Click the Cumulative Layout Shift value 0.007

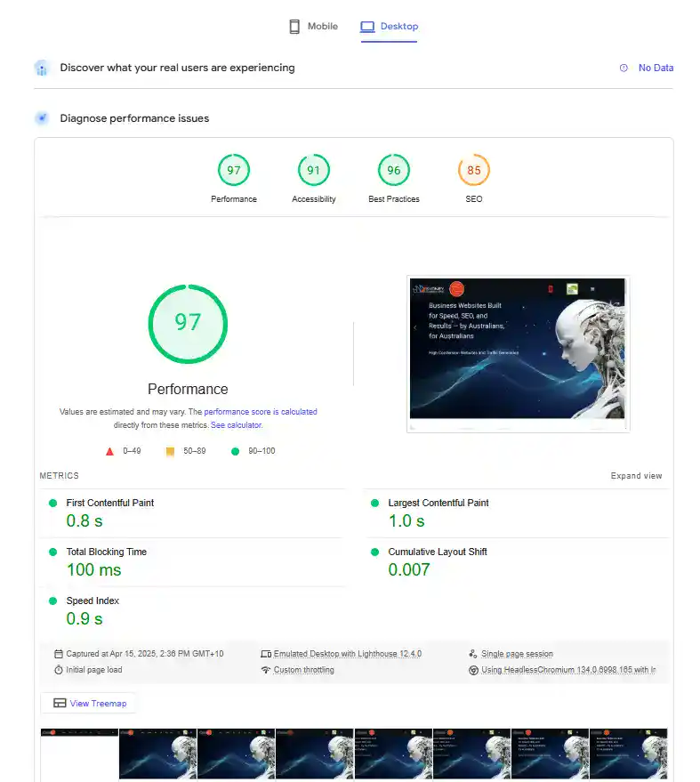tap(409, 570)
